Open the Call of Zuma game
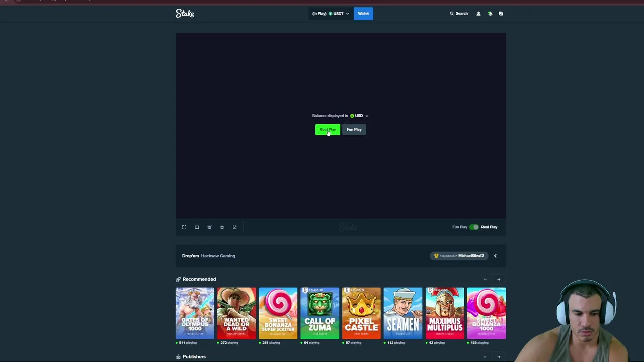The width and height of the screenshot is (644, 362). pos(319,313)
